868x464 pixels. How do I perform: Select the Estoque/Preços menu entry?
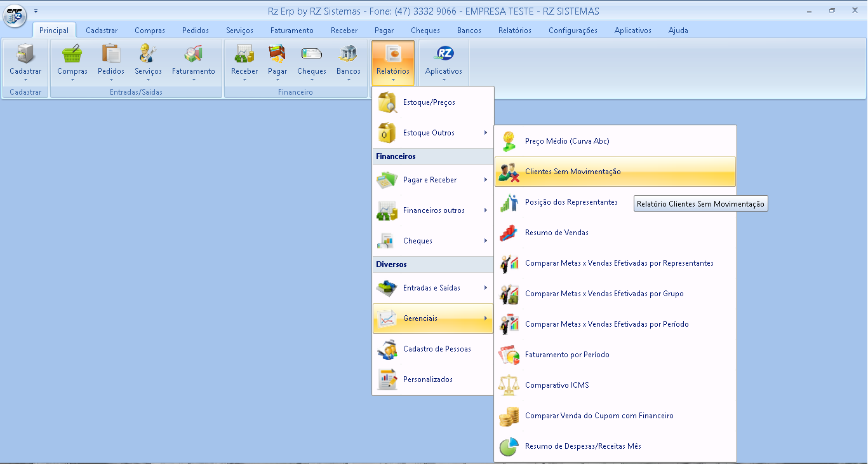[x=432, y=102]
